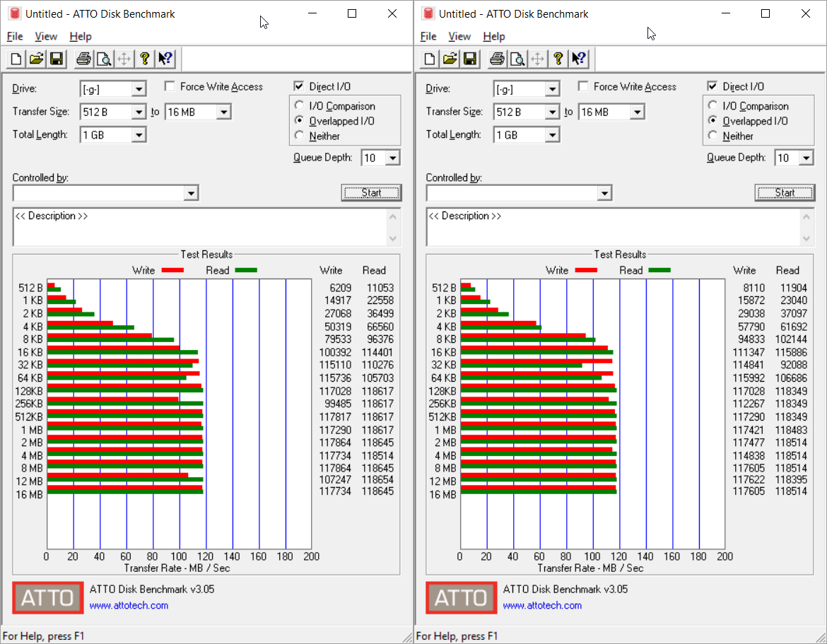Image resolution: width=827 pixels, height=644 pixels.
Task: Click Open folder icon in right window toolbar
Action: pos(450,59)
